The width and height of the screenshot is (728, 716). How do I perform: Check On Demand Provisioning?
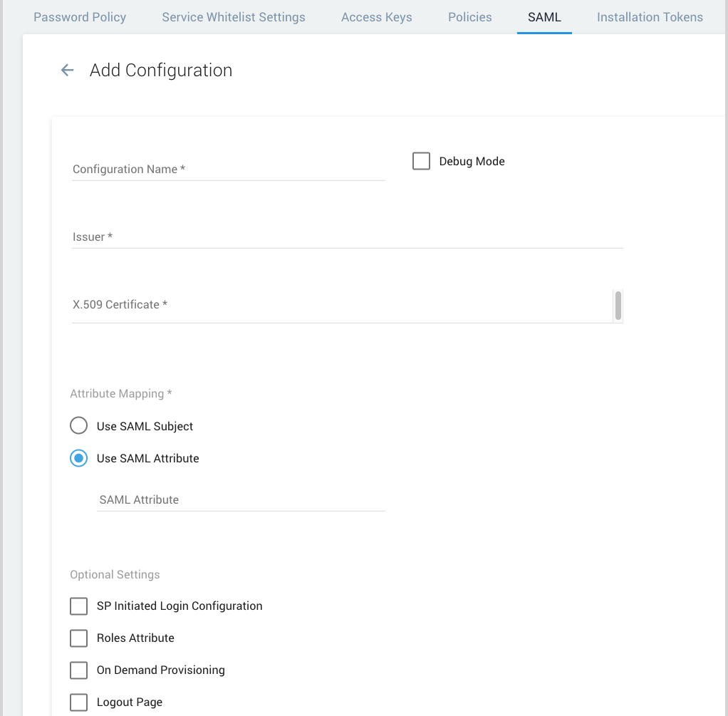coord(78,670)
